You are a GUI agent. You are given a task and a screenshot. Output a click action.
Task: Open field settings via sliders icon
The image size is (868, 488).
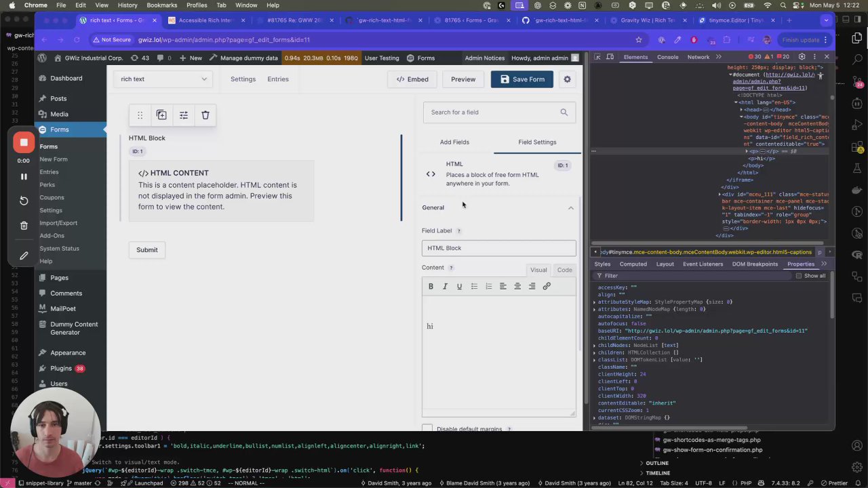(x=183, y=115)
